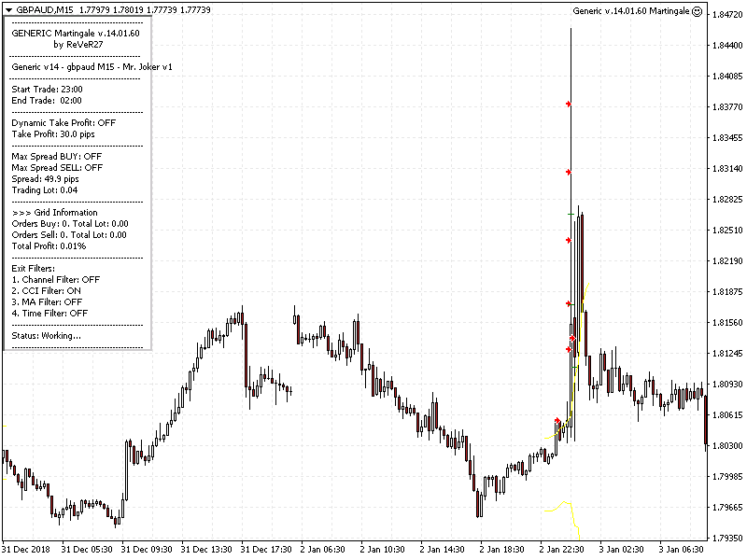Screen dimensions: 747x560
Task: Click the Generic v.14.01.60 Martingale label
Action: pos(631,11)
